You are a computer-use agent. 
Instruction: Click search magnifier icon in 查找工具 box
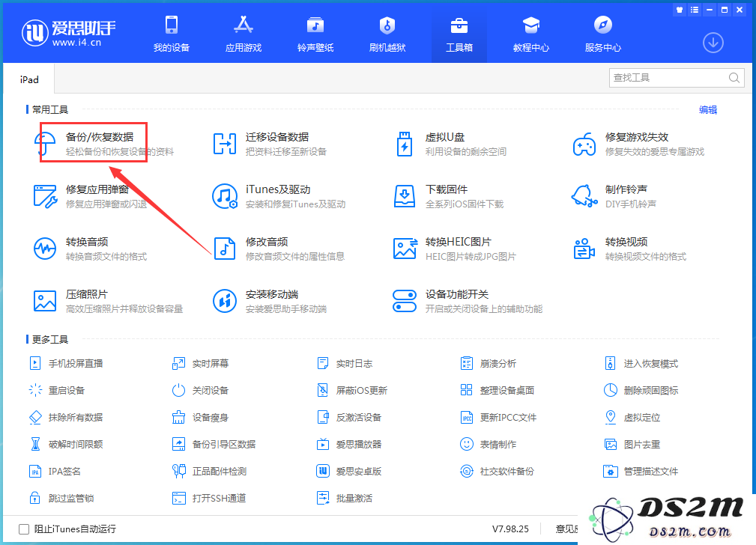(x=734, y=78)
